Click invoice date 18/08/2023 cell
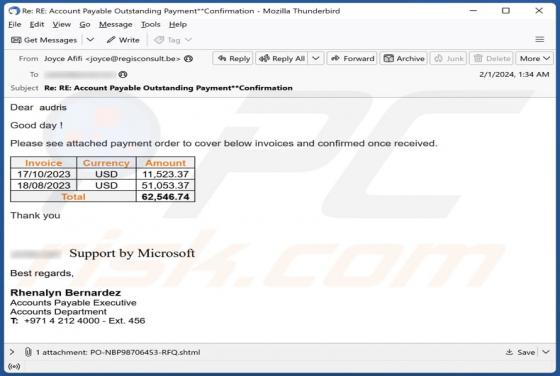 [44, 185]
